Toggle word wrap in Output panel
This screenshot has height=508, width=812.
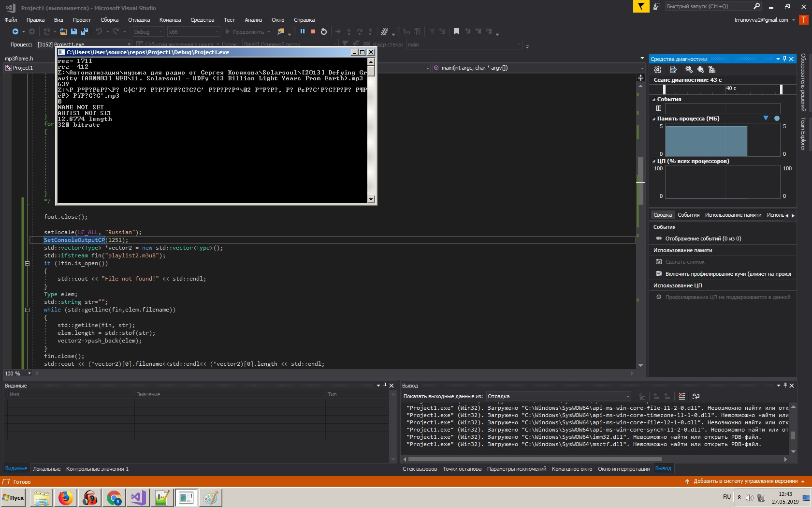coord(696,396)
